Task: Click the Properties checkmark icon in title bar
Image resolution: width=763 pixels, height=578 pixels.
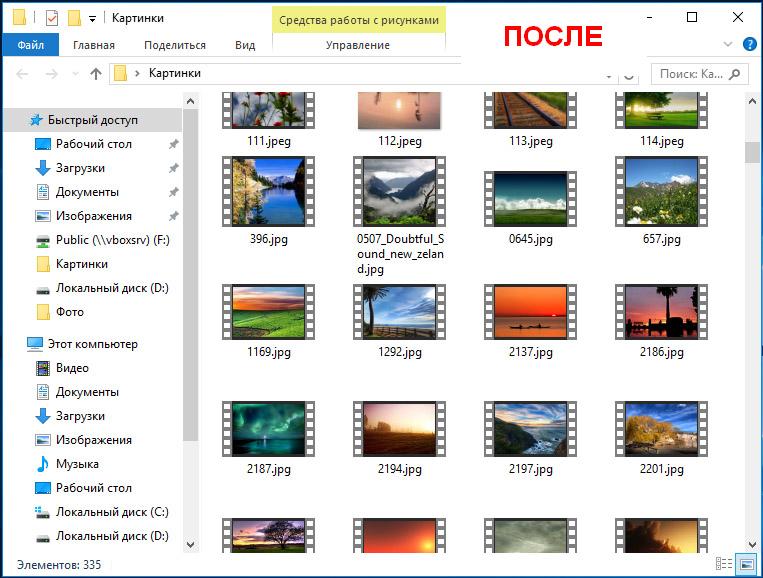Action: [52, 18]
